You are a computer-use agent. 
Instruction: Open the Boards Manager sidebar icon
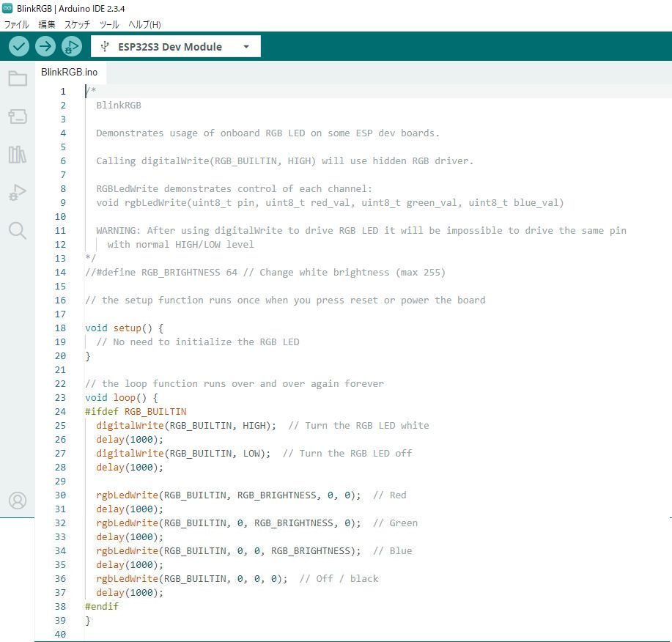[x=18, y=117]
